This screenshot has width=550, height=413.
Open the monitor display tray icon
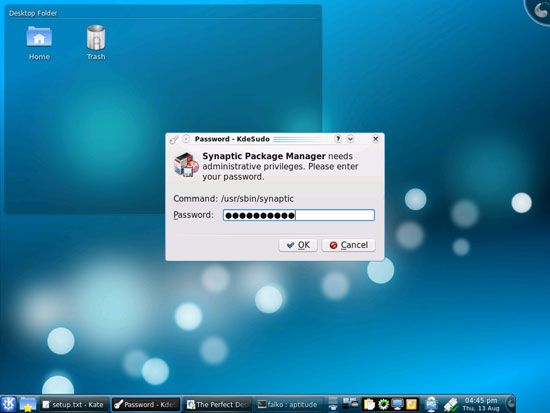pyautogui.click(x=397, y=404)
